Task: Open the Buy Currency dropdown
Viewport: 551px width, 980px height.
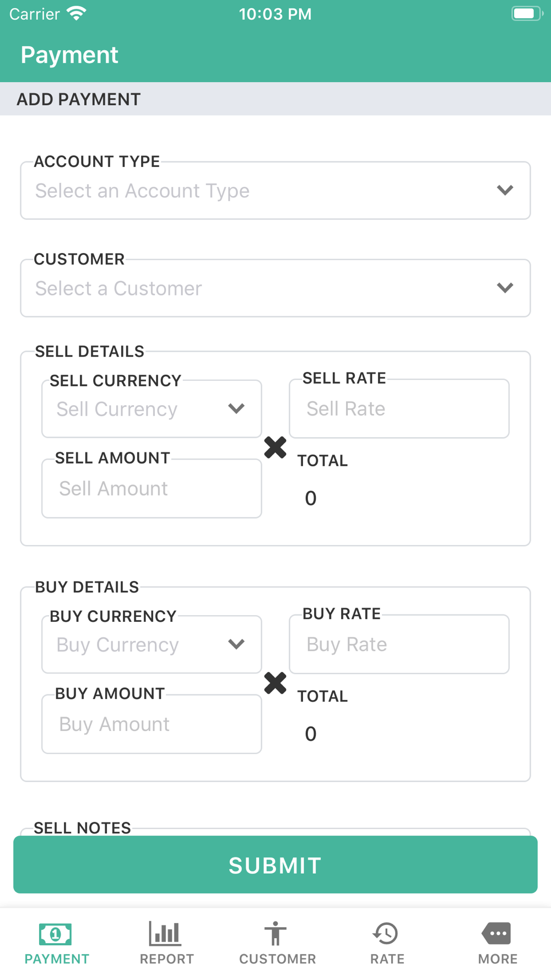Action: click(x=152, y=644)
